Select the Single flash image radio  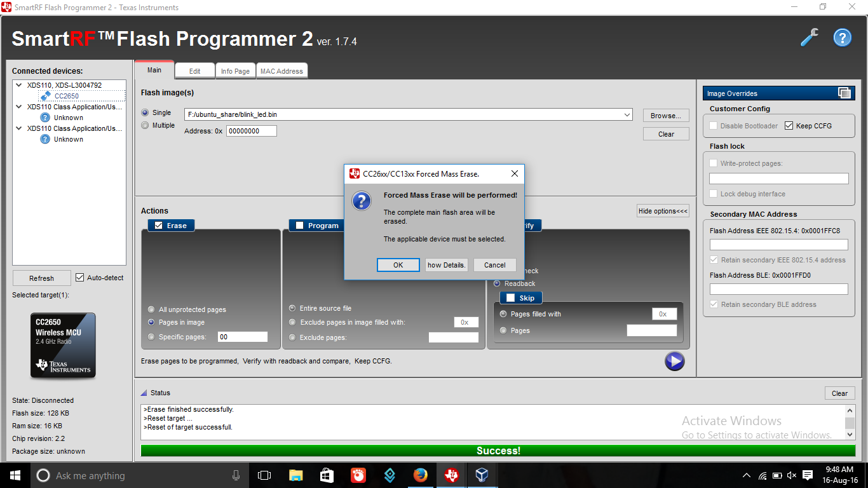click(146, 112)
